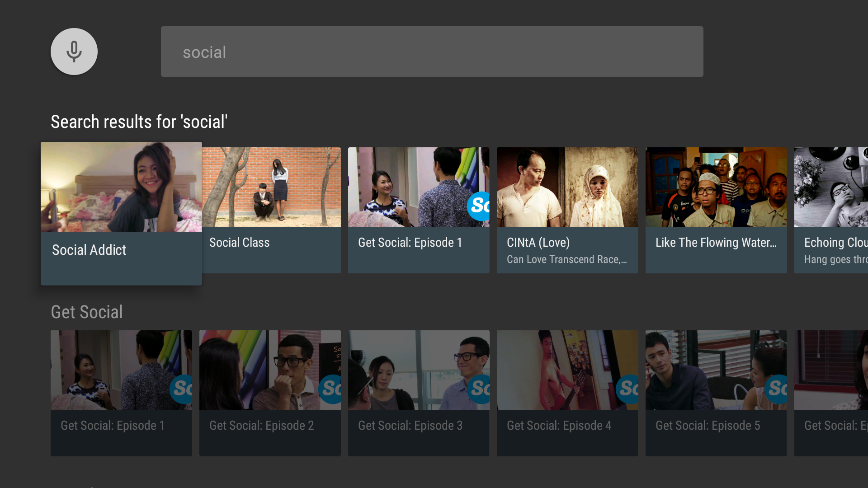The image size is (868, 488).
Task: Open Get Social: Episode 1 in search results
Action: pyautogui.click(x=419, y=210)
